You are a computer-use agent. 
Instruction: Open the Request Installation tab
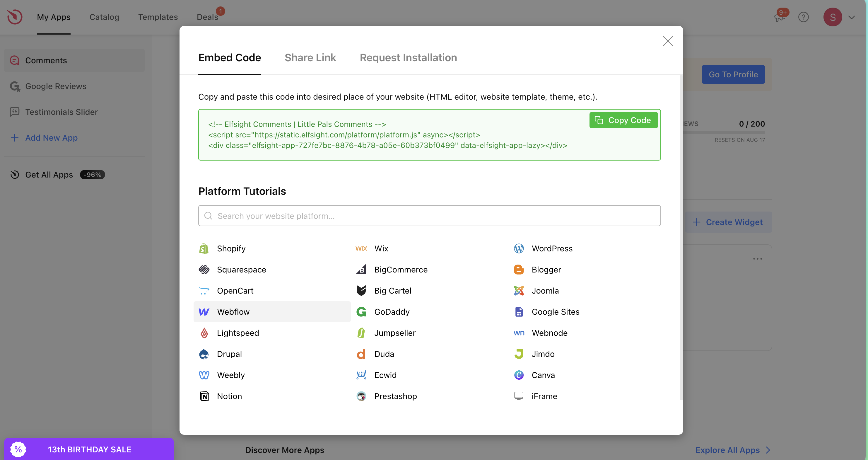[408, 58]
